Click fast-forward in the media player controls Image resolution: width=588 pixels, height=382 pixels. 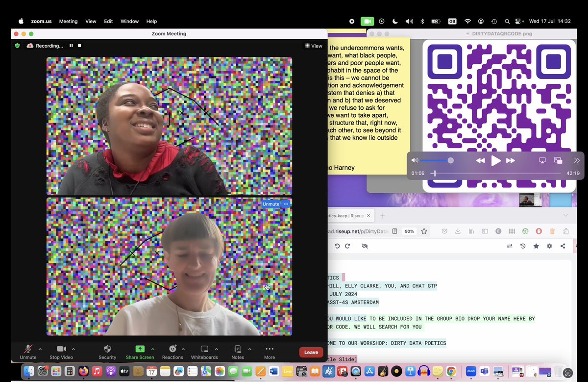(511, 160)
